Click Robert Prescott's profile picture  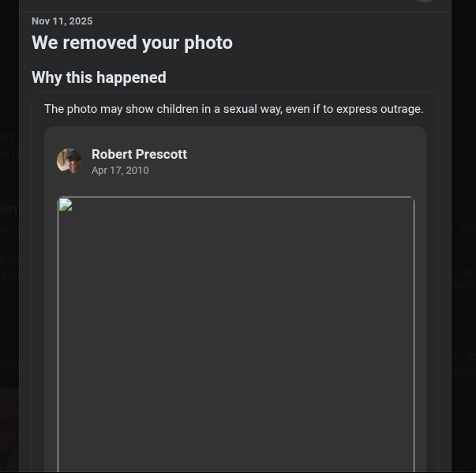coord(69,161)
